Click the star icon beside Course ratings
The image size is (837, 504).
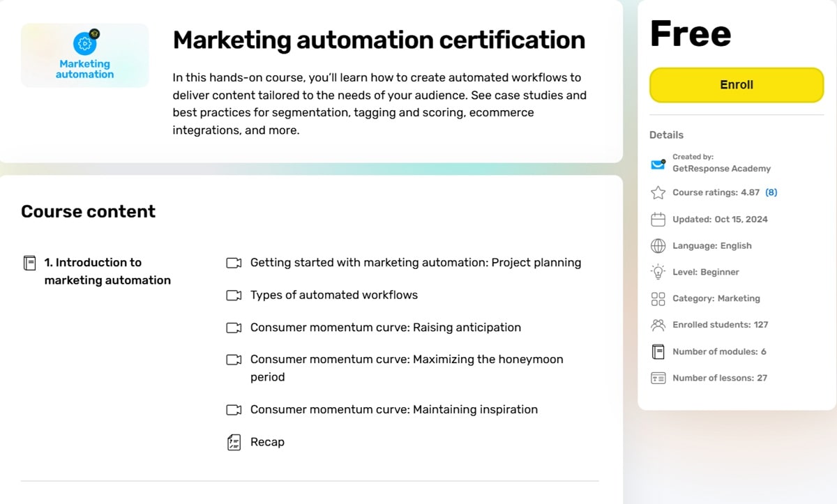tap(657, 192)
